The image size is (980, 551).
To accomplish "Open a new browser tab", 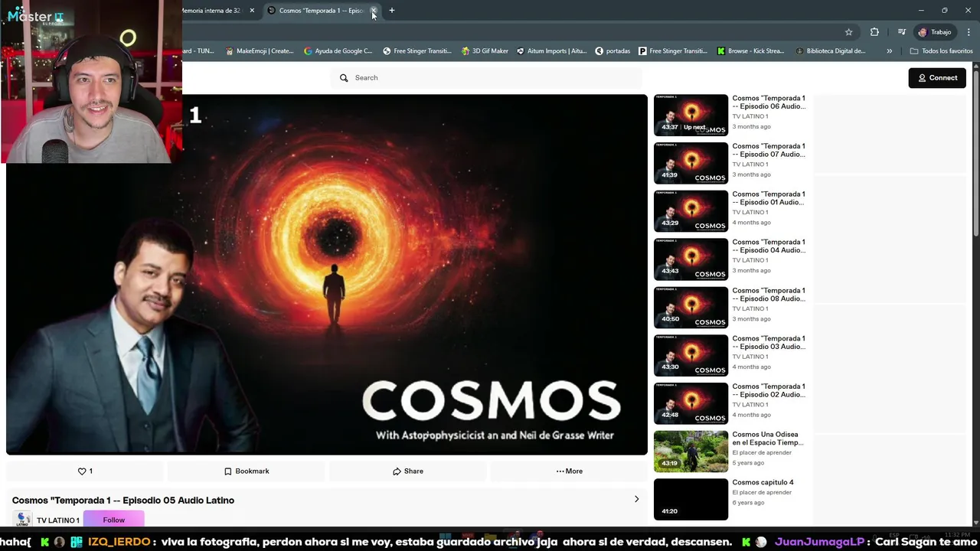I will point(392,11).
